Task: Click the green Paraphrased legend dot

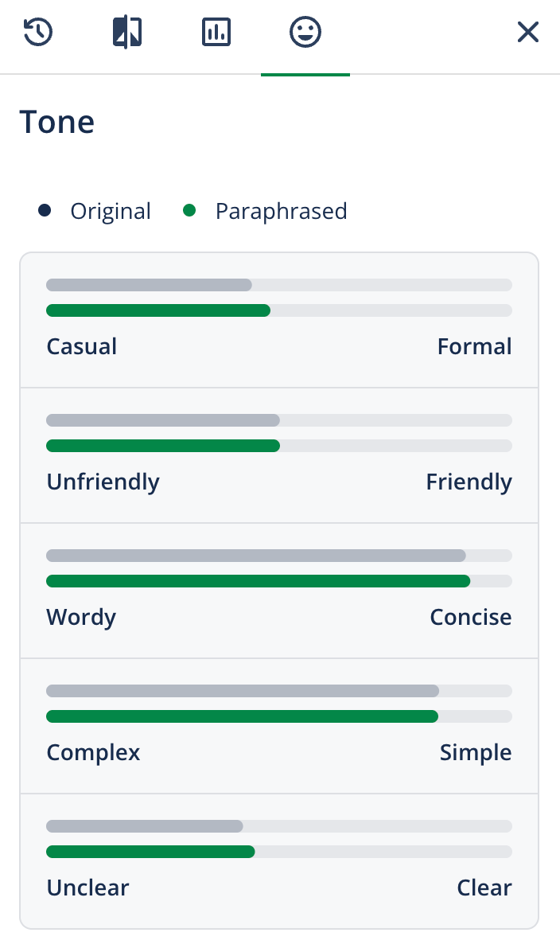Action: click(189, 211)
